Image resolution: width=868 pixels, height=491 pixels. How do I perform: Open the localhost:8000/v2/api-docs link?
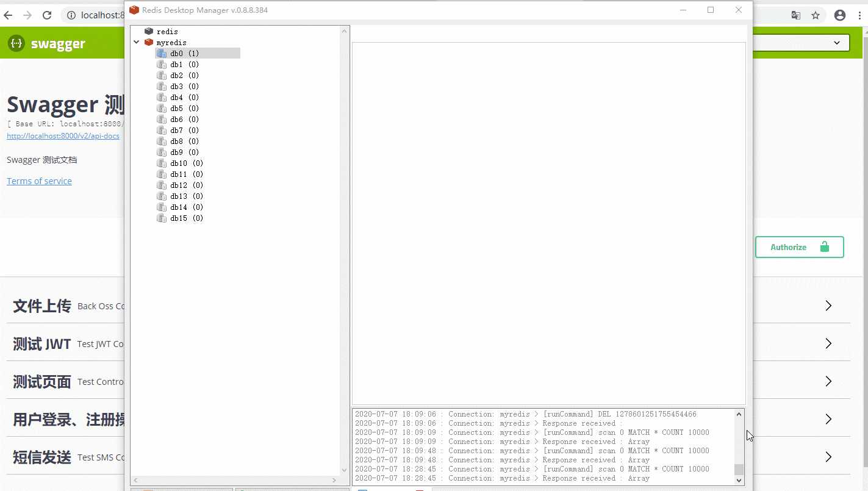63,136
